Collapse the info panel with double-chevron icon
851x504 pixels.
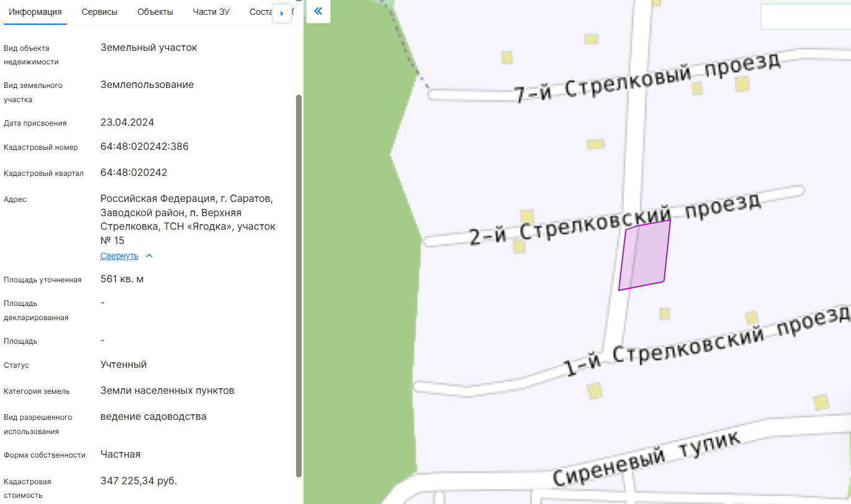pyautogui.click(x=318, y=11)
